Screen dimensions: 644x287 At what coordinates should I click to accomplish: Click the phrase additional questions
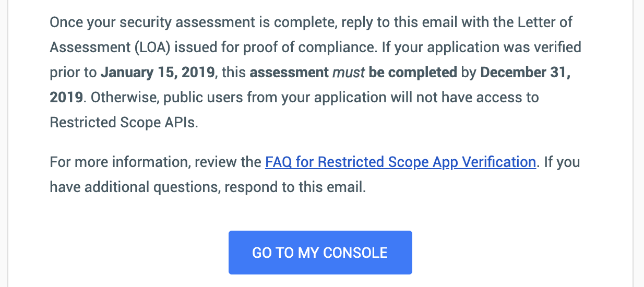[154, 187]
